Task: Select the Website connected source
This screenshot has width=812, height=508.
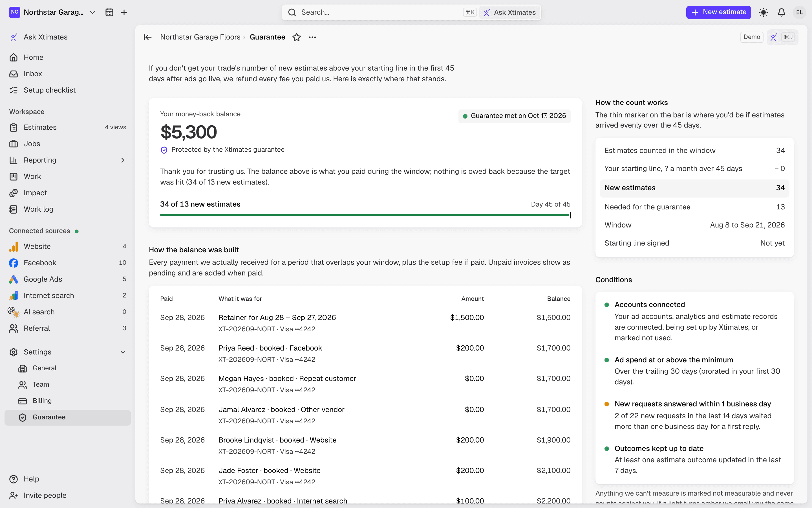Action: pos(67,247)
